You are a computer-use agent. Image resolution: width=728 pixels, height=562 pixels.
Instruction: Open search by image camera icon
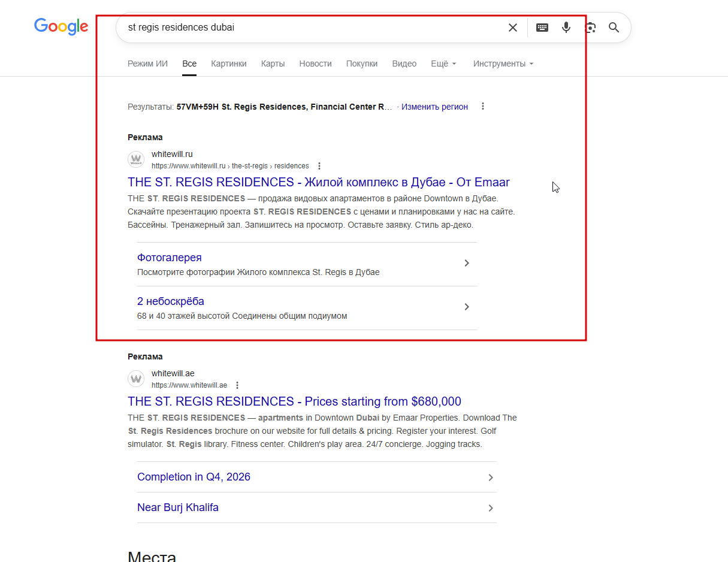click(x=591, y=28)
